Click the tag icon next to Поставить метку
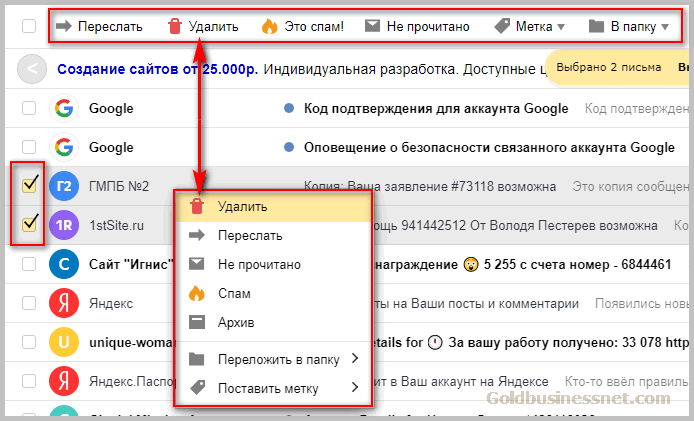This screenshot has height=421, width=694. 197,388
